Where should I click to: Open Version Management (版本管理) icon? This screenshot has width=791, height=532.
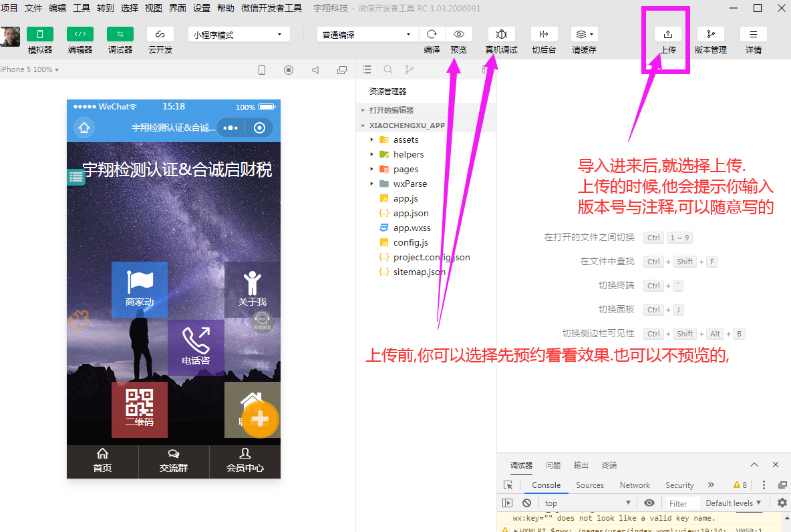click(x=710, y=35)
